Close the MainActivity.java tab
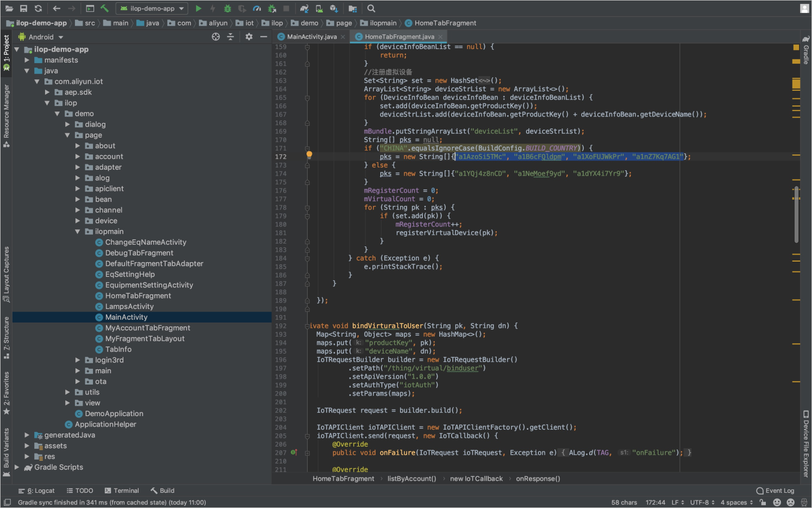 tap(343, 37)
